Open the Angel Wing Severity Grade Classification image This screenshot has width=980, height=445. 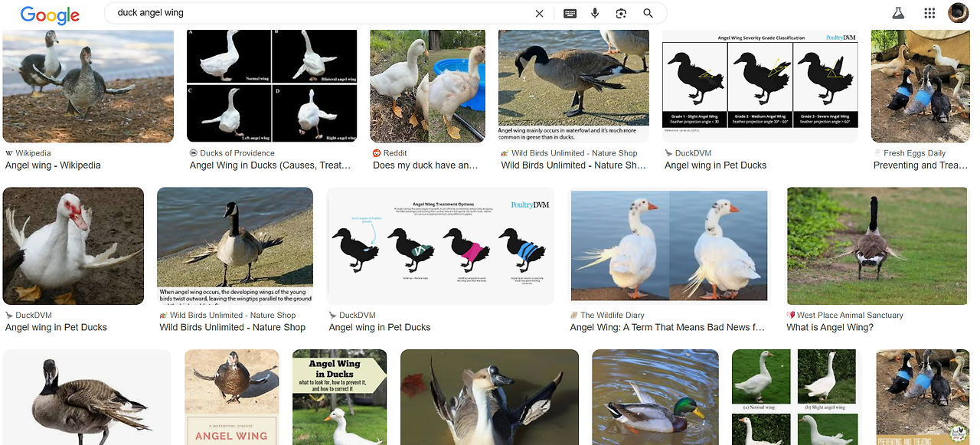(x=760, y=86)
